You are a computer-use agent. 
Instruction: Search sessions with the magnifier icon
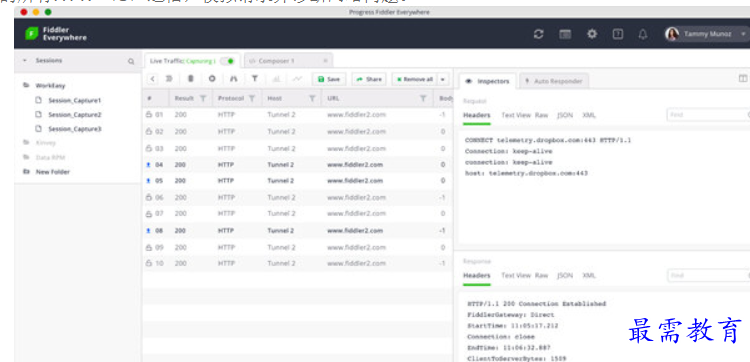click(131, 61)
